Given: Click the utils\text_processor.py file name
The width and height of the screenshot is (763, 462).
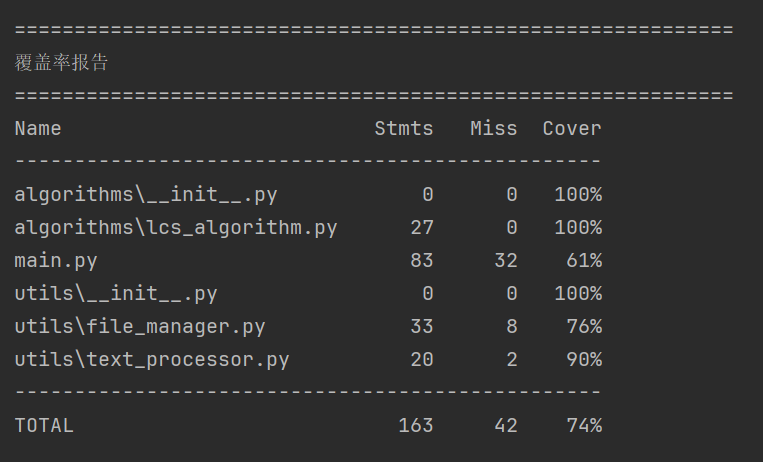Looking at the screenshot, I should [x=152, y=359].
